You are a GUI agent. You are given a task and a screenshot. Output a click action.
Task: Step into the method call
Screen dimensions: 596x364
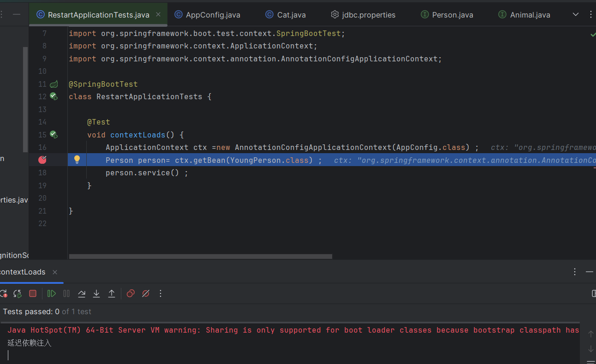[96, 293]
